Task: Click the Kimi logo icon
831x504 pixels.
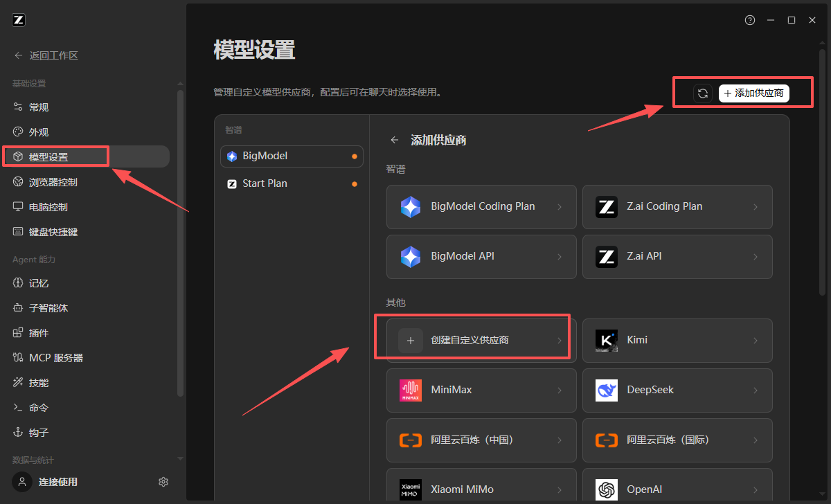Action: coord(607,341)
